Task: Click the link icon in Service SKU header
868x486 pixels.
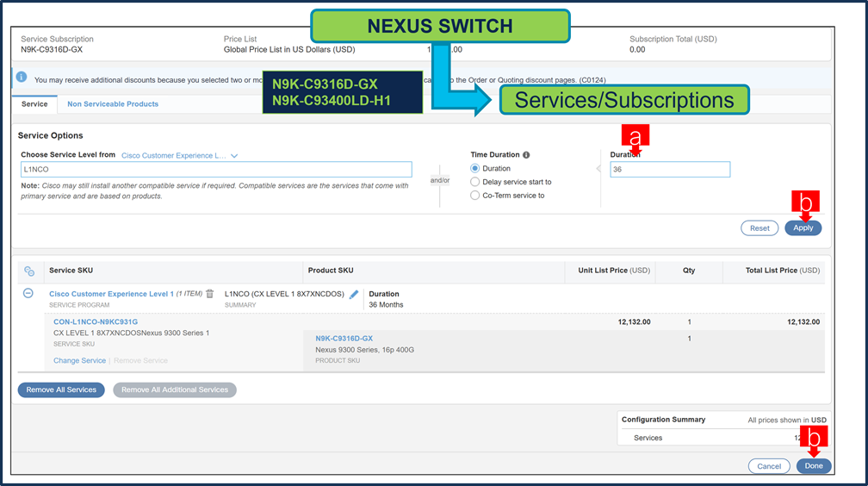Action: click(29, 271)
